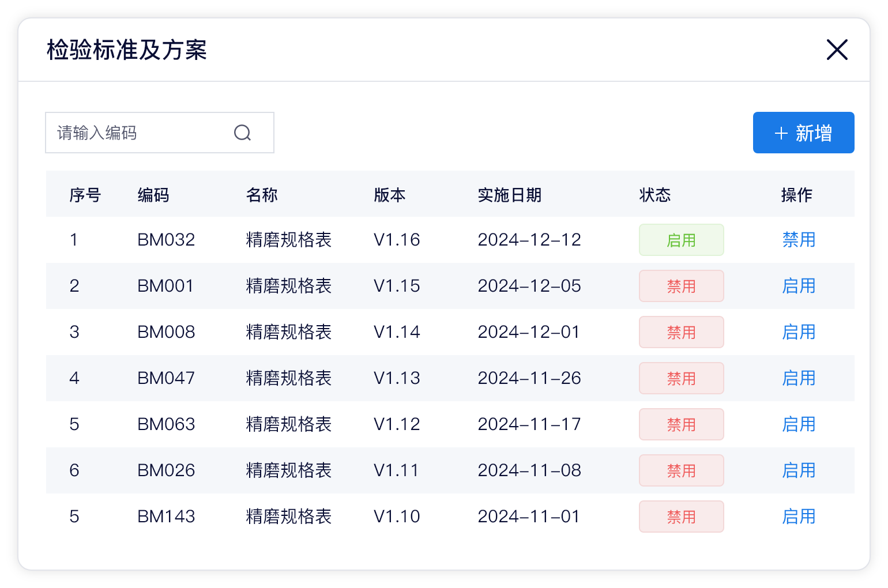Click the 新增 button

(803, 133)
